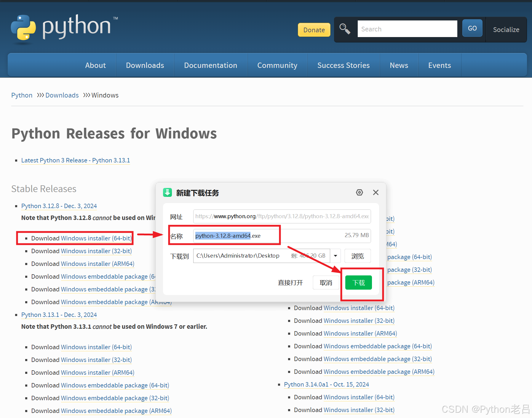532x418 pixels.
Task: Open the Success Stories navigation tab
Action: [344, 65]
